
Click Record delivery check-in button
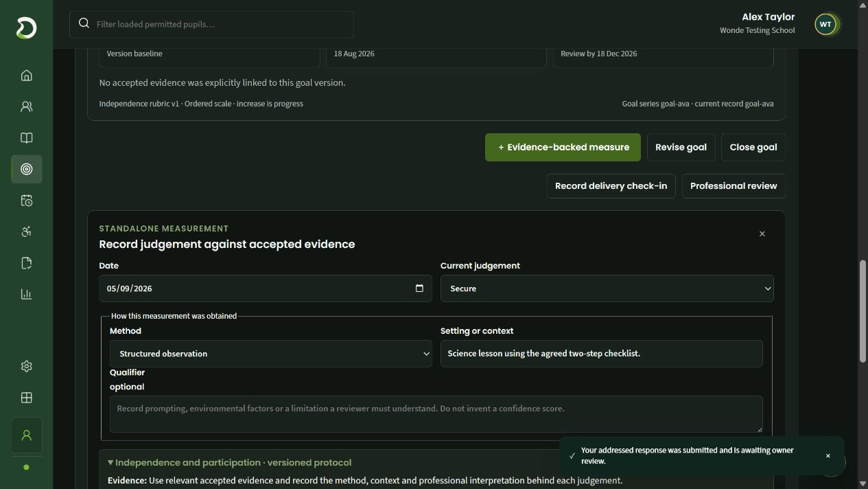tap(611, 186)
